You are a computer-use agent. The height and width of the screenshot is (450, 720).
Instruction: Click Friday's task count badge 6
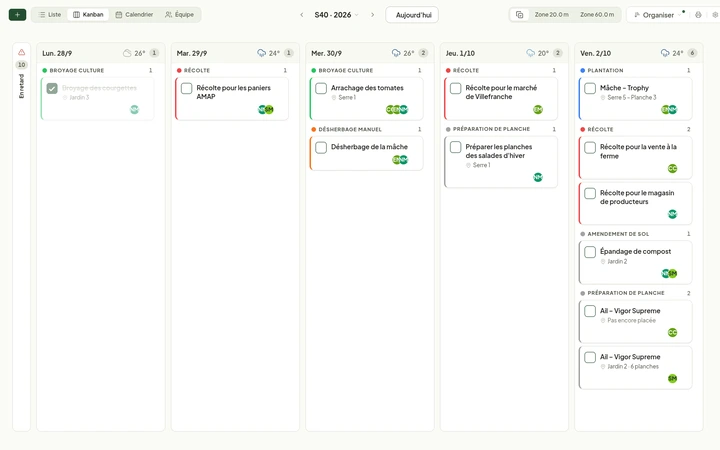pos(692,53)
